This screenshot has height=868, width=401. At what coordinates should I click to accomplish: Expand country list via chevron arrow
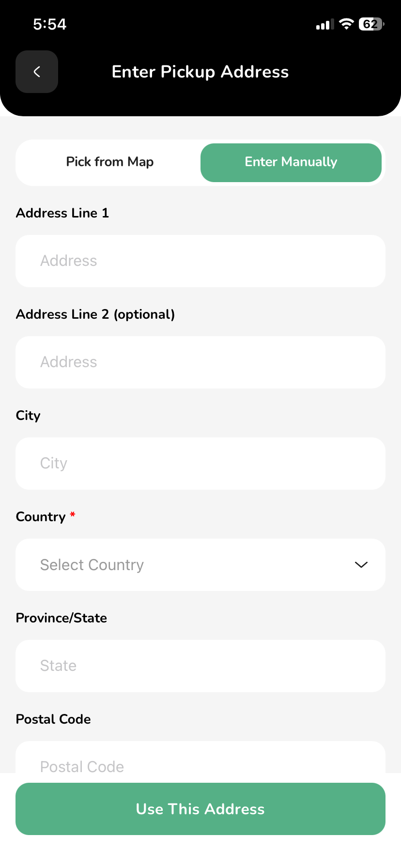(x=361, y=565)
